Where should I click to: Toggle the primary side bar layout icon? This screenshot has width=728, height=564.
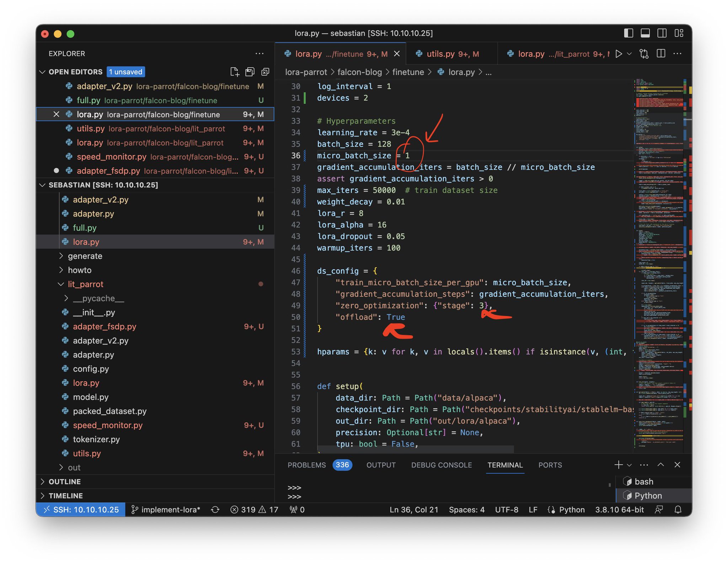pyautogui.click(x=628, y=33)
